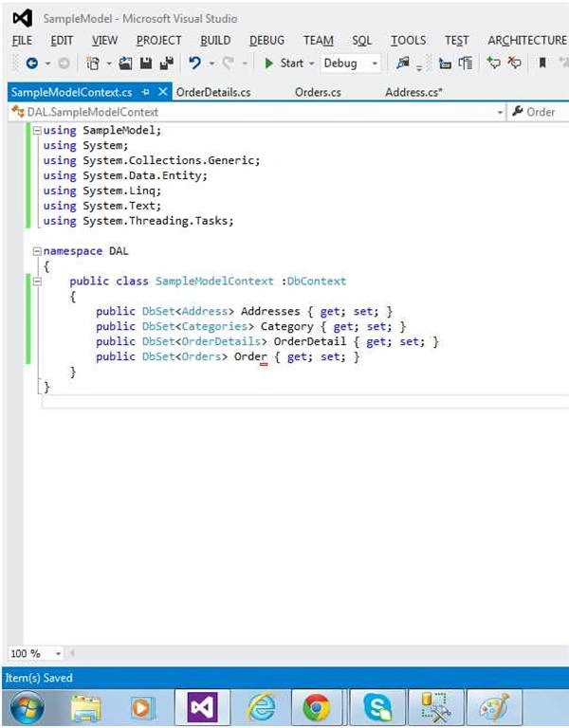Open the BUILD menu
The height and width of the screenshot is (728, 569).
pos(215,41)
